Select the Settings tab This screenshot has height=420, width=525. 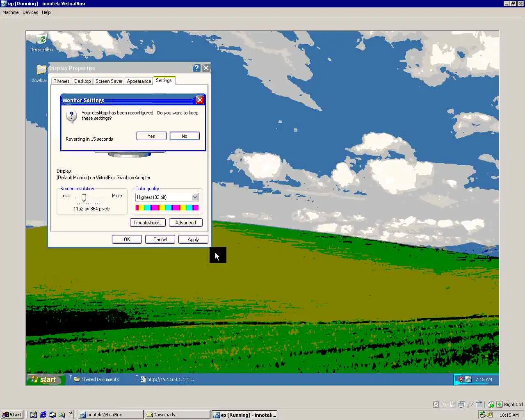164,80
